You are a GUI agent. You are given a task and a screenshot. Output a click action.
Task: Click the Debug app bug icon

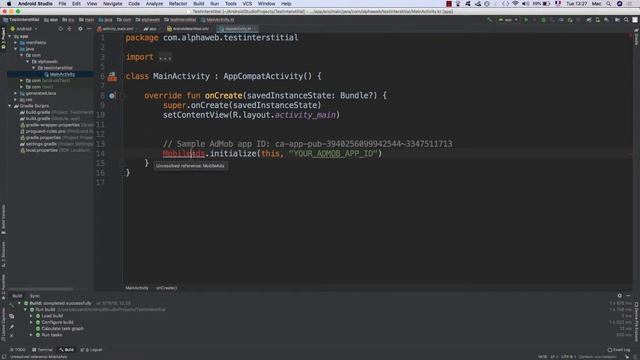543,20
